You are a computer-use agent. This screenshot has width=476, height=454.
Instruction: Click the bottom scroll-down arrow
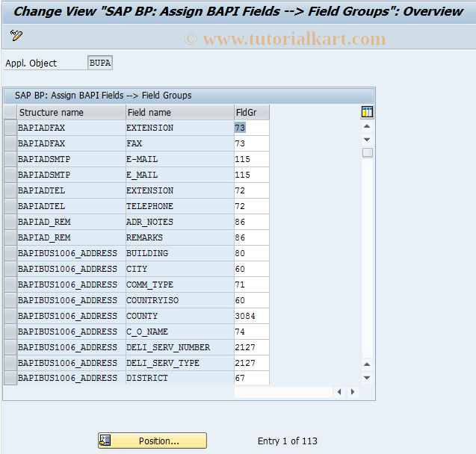pos(367,378)
